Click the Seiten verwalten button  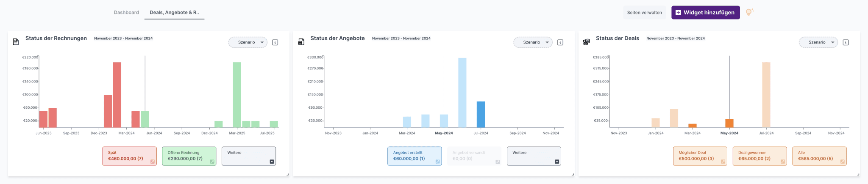pyautogui.click(x=644, y=12)
